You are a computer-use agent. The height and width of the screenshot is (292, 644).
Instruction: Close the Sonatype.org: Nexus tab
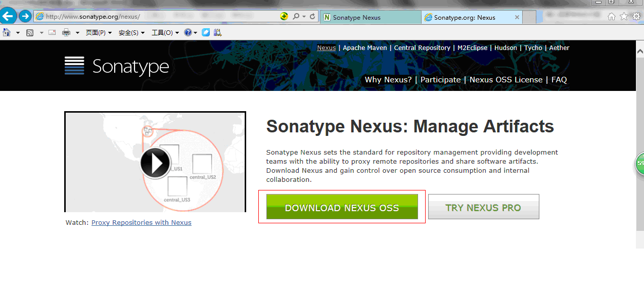517,17
